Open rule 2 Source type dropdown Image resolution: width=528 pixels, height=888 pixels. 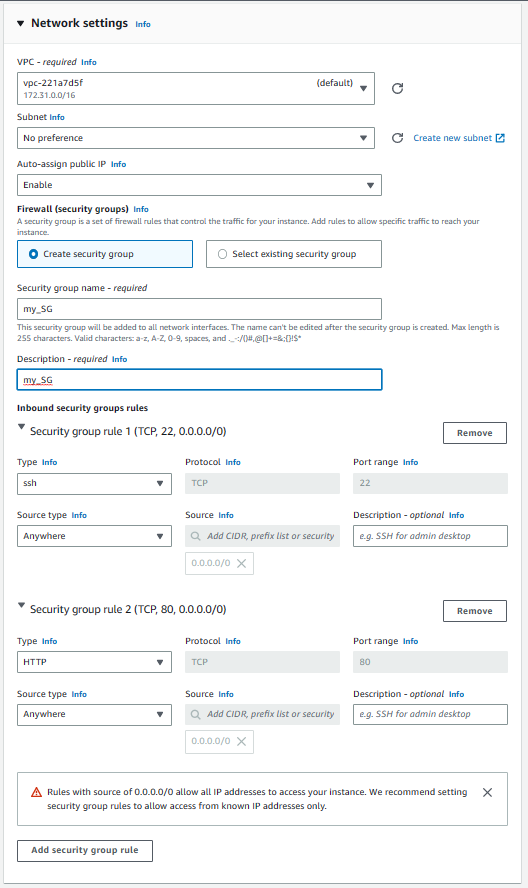[x=94, y=715]
